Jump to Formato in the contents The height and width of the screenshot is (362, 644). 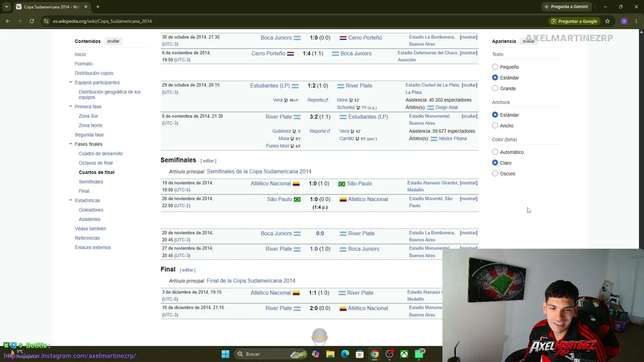pyautogui.click(x=84, y=64)
